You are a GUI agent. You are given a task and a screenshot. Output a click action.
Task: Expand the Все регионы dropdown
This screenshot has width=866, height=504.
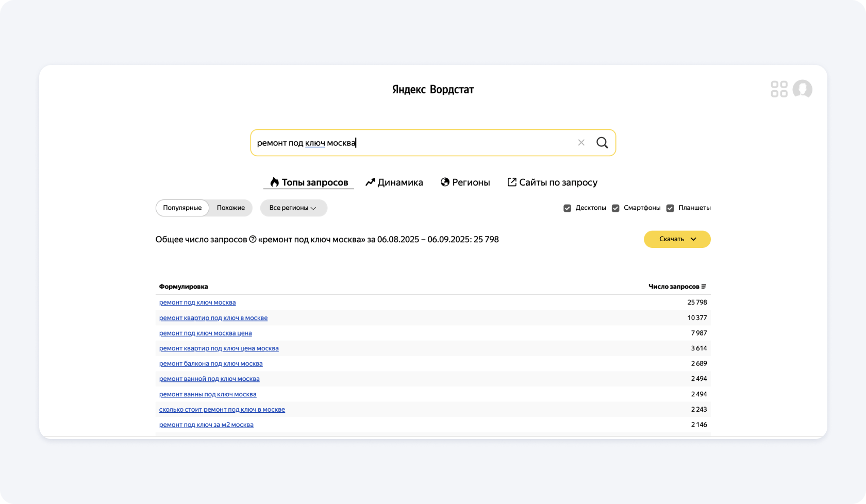[293, 208]
